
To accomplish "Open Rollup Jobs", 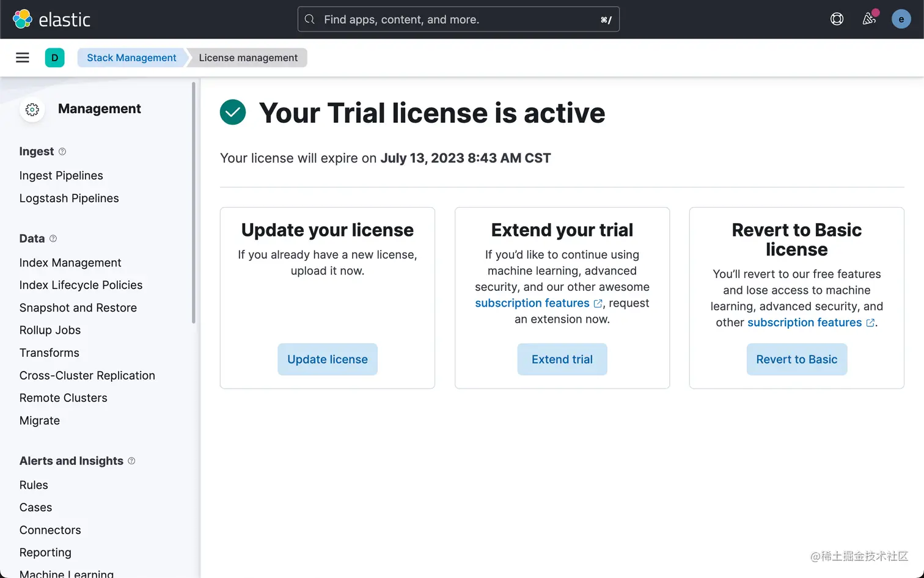I will click(x=50, y=330).
